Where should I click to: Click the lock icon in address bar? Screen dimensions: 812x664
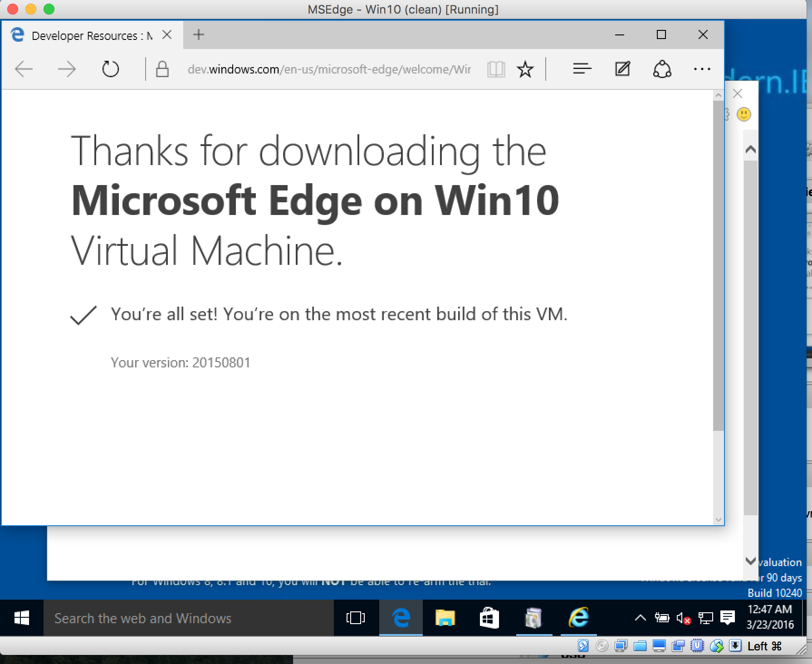pyautogui.click(x=162, y=69)
